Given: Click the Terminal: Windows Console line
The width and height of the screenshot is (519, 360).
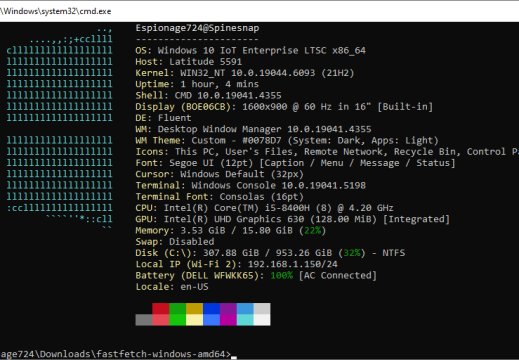Looking at the screenshot, I should tap(250, 186).
